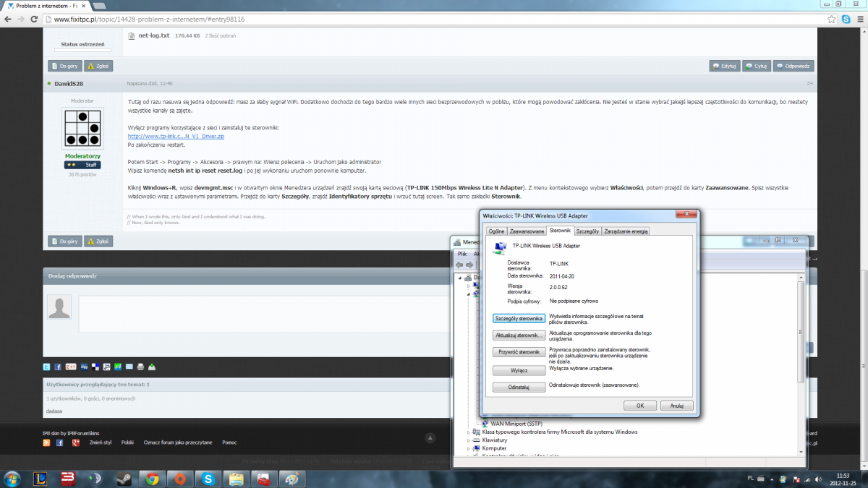
Task: Open Device Manager toolbox taskbar icon
Action: (264, 478)
